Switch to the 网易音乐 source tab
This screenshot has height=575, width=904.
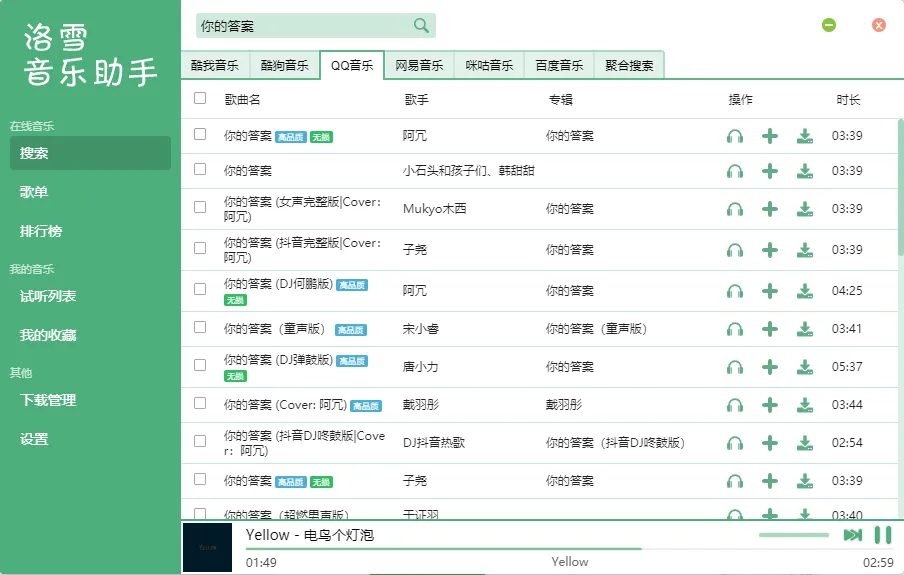coord(419,65)
